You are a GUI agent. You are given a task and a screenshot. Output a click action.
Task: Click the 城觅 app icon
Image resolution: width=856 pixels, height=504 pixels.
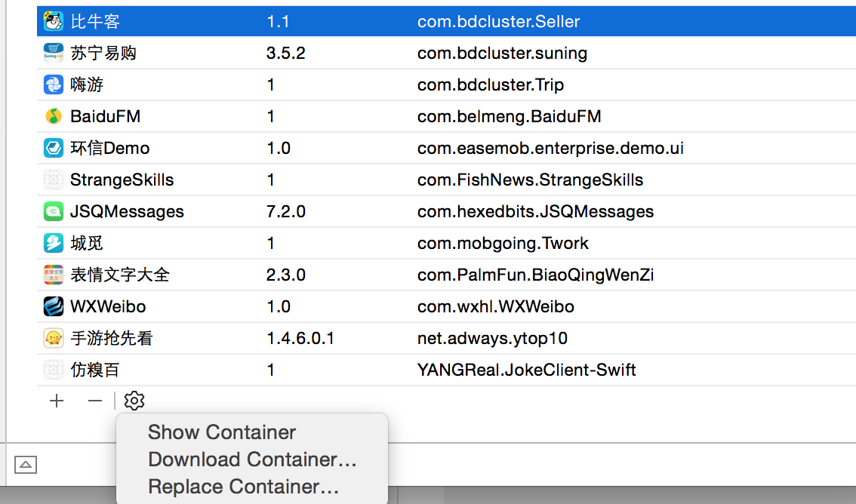(54, 243)
